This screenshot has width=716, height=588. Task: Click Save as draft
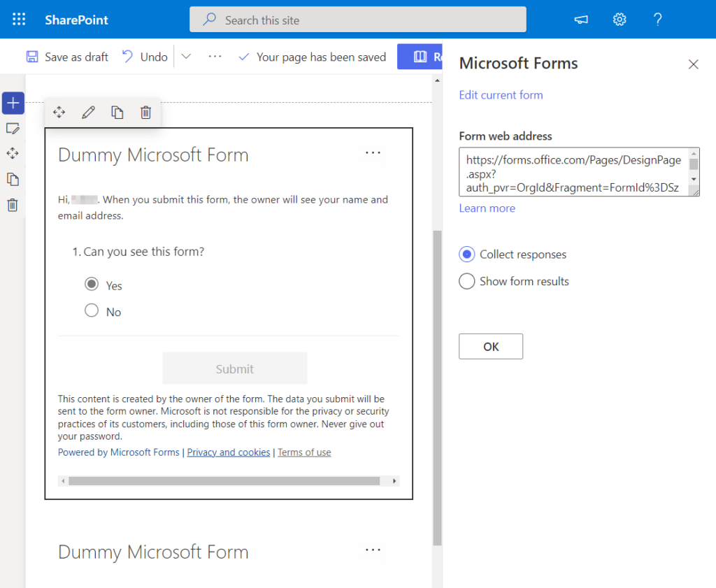click(x=67, y=57)
